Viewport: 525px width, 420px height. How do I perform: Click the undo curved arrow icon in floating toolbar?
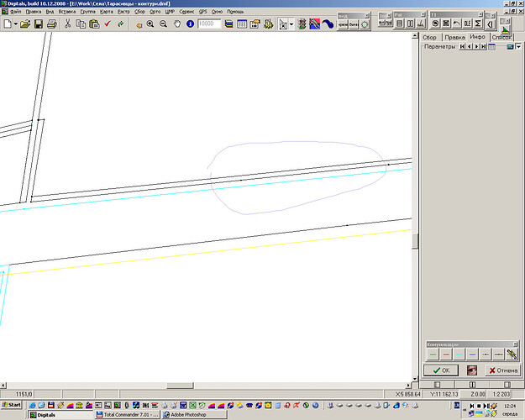pos(457,24)
